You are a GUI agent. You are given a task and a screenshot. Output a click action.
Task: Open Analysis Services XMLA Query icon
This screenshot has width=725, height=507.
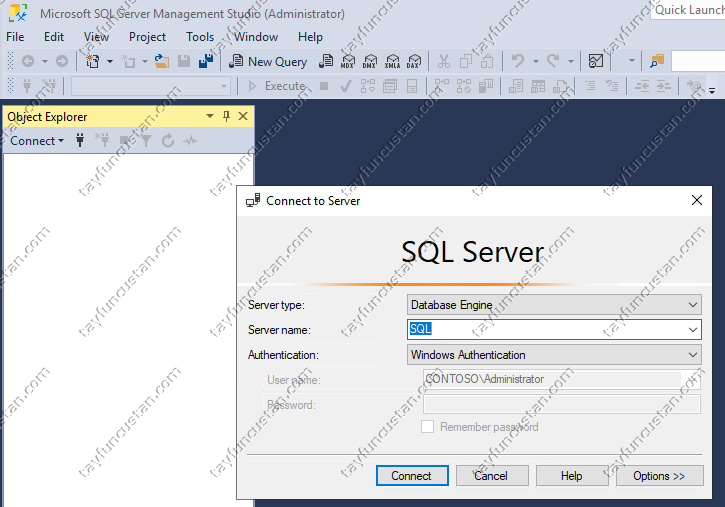pos(392,61)
